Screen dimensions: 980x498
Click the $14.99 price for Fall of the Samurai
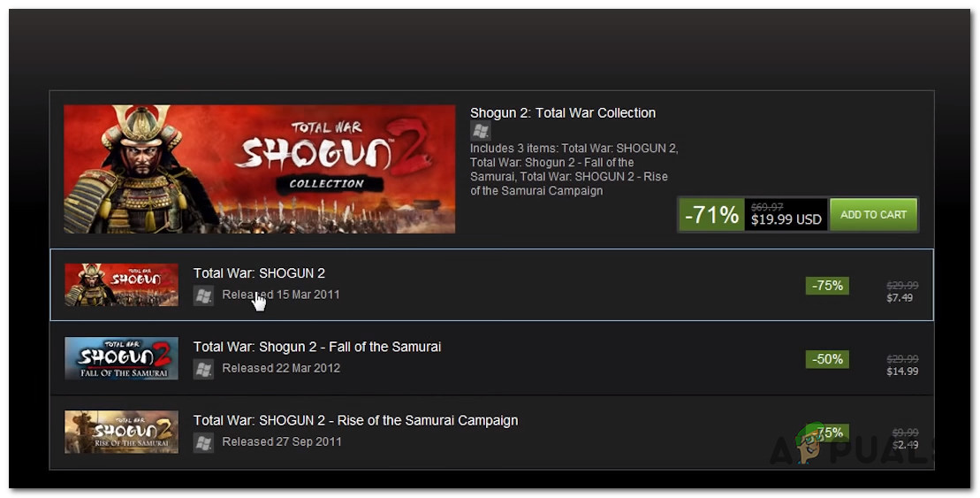point(902,372)
